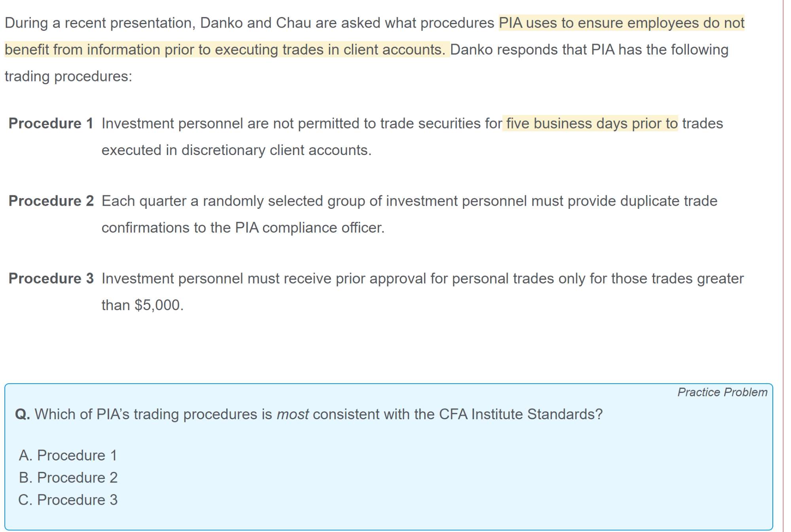Click the bold 'Q.' question marker
The width and height of the screenshot is (791, 532).
point(22,414)
